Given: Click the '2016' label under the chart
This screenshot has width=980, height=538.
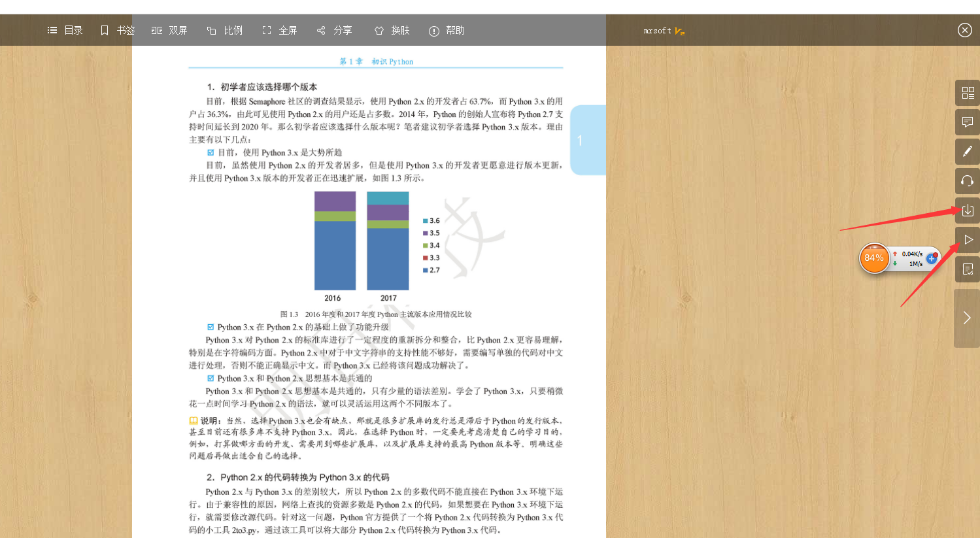Looking at the screenshot, I should tap(333, 298).
